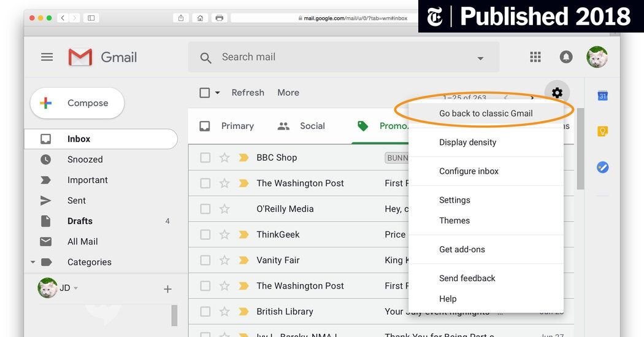
Task: Click the Refresh button
Action: coord(248,93)
